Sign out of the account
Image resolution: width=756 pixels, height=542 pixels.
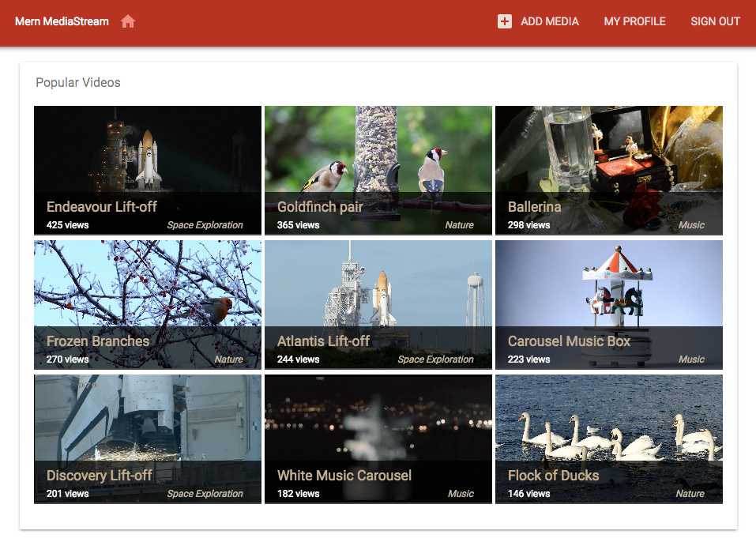pos(715,22)
